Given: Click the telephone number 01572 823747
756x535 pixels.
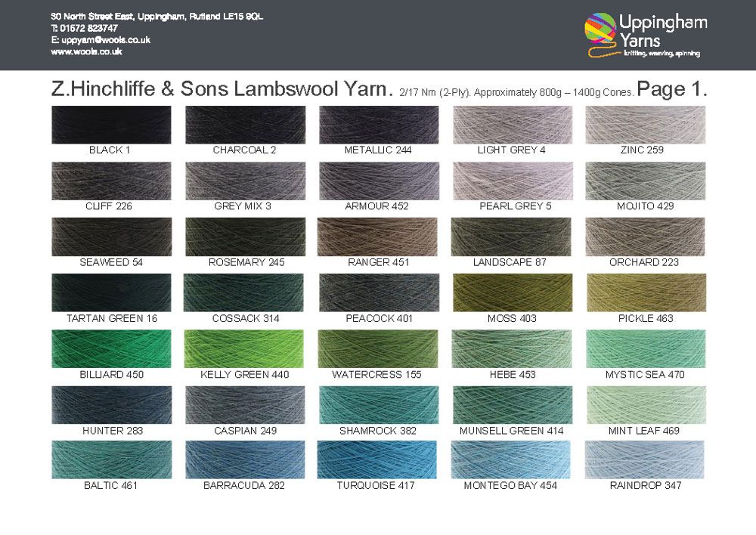Looking at the screenshot, I should pos(88,28).
